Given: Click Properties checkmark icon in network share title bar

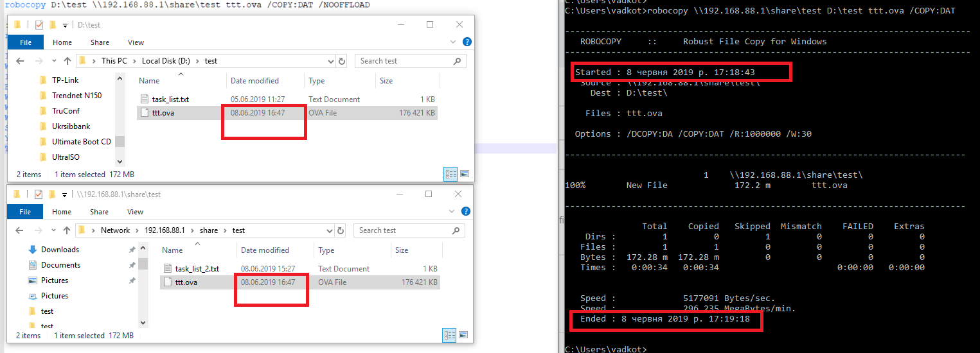Looking at the screenshot, I should coord(38,194).
